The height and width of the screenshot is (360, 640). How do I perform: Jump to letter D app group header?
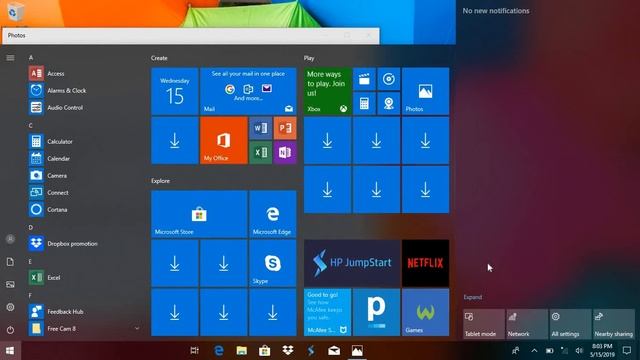pyautogui.click(x=31, y=227)
